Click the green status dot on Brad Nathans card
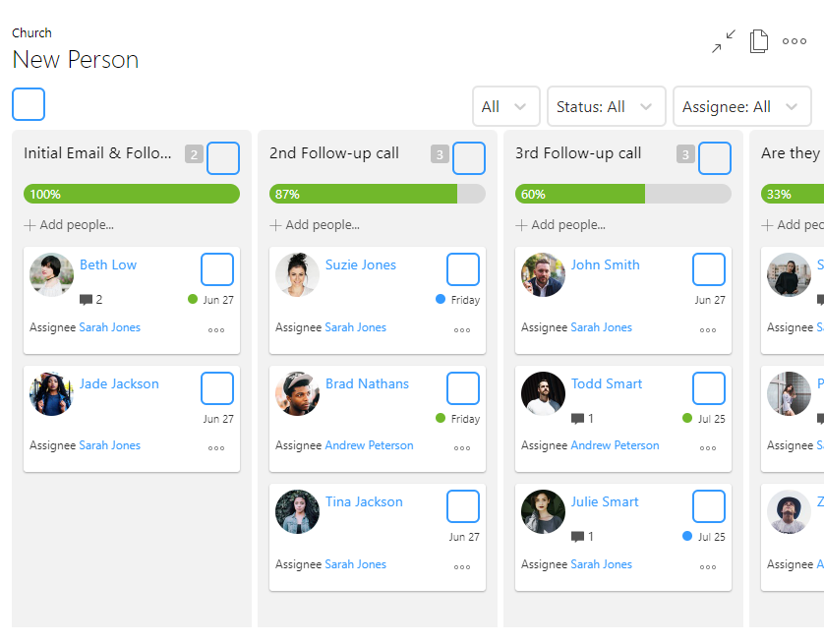Image resolution: width=824 pixels, height=644 pixels. pyautogui.click(x=441, y=418)
